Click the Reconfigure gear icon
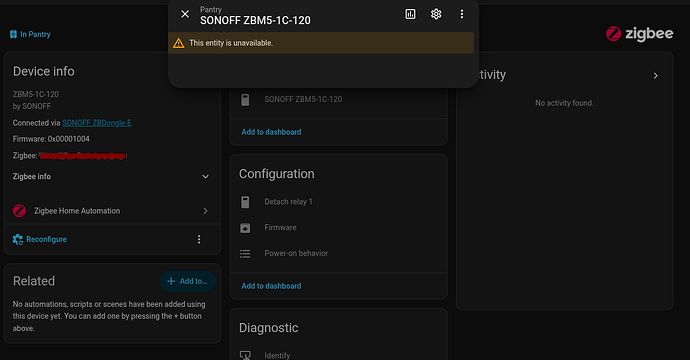 pos(18,239)
